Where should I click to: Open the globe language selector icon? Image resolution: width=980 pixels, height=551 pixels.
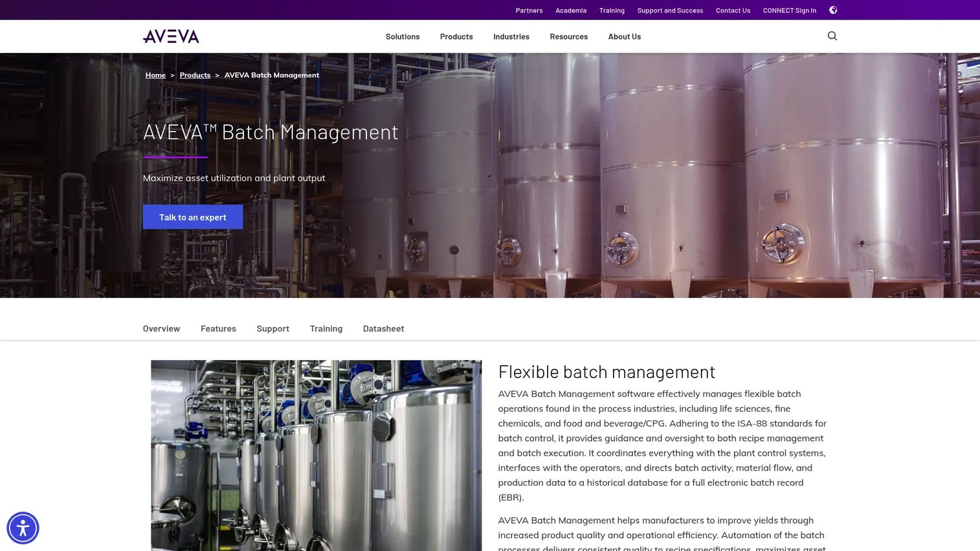(x=833, y=10)
